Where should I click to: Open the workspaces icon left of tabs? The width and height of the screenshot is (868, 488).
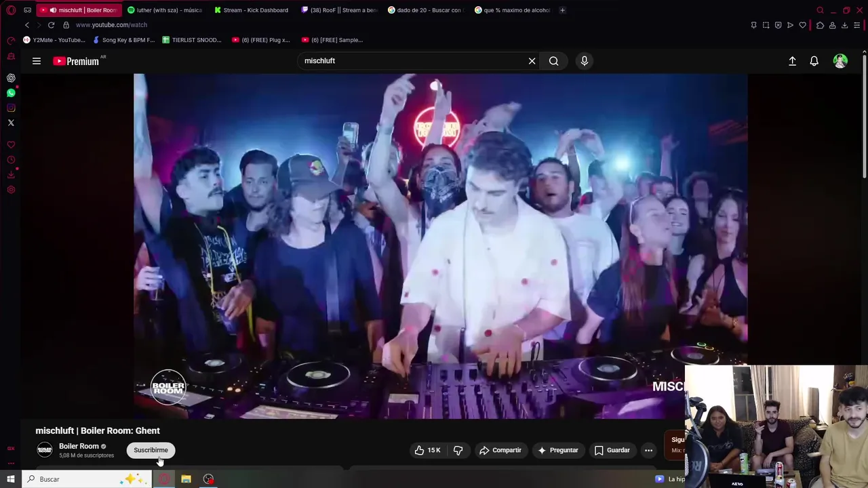(27, 10)
